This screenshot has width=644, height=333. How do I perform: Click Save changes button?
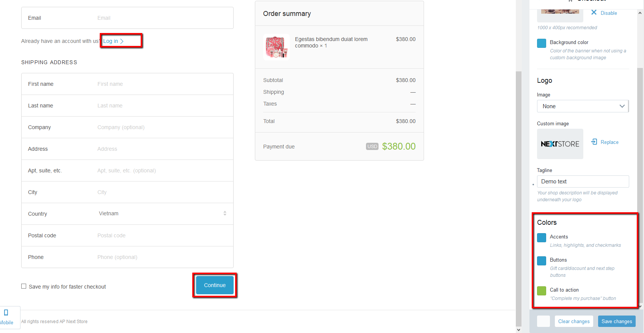617,321
